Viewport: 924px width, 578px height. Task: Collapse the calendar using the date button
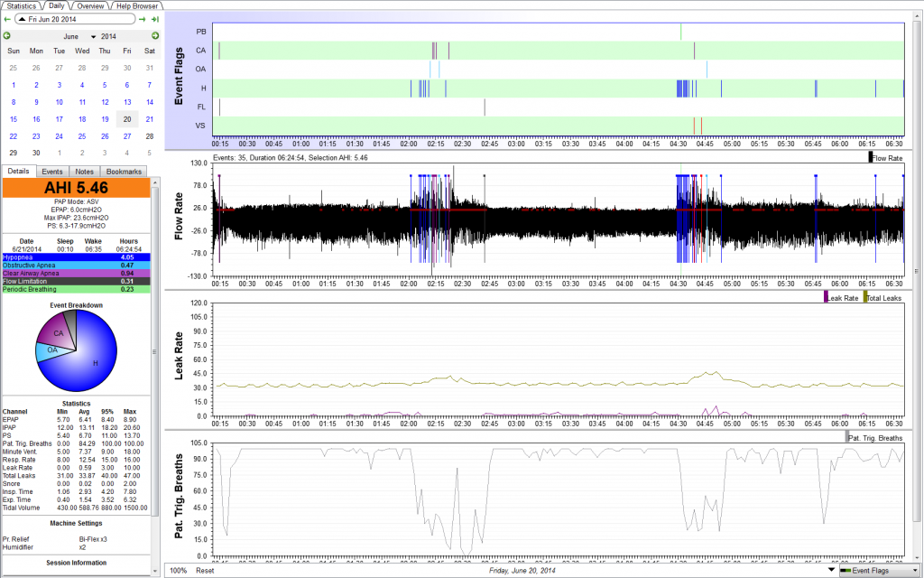tap(76, 19)
